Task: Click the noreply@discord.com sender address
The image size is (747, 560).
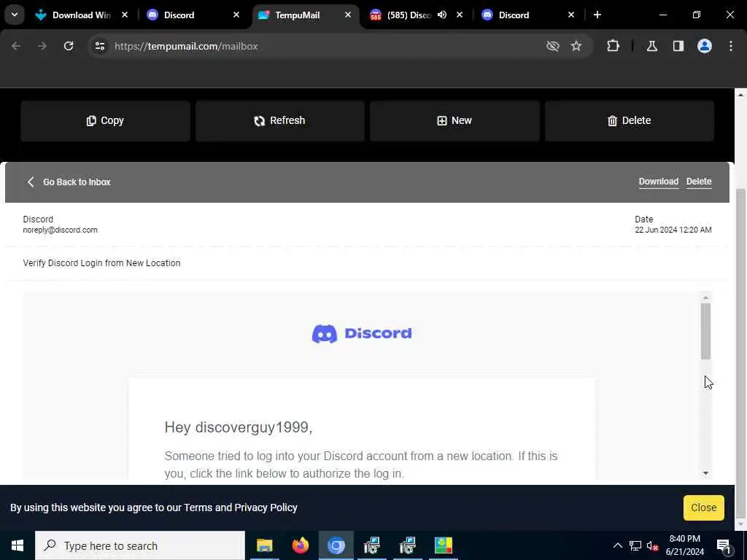Action: (60, 230)
